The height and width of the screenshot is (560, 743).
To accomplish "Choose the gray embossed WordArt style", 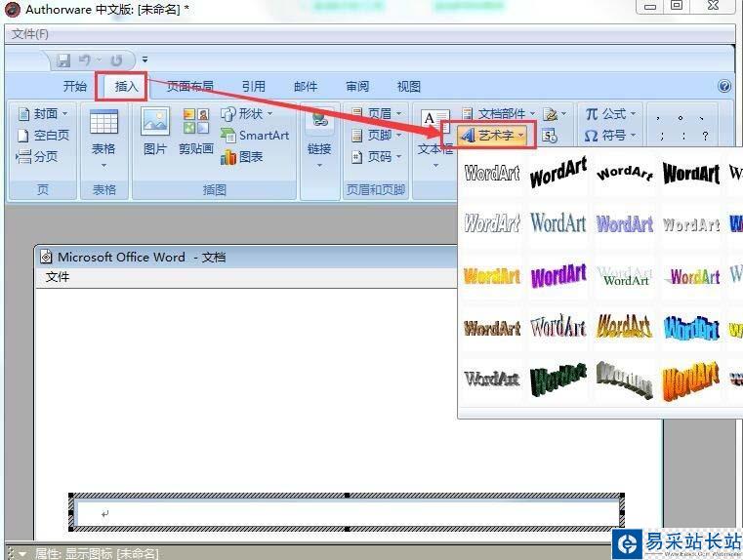I will (691, 224).
